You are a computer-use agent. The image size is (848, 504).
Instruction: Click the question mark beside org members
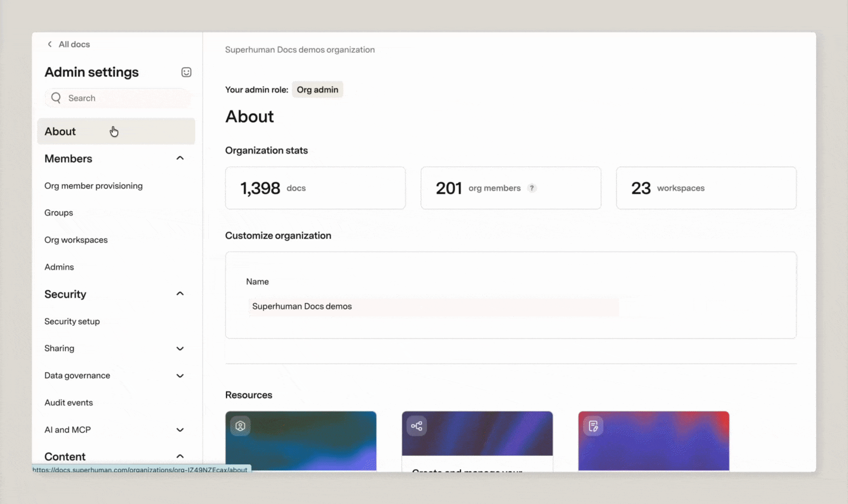click(x=531, y=188)
